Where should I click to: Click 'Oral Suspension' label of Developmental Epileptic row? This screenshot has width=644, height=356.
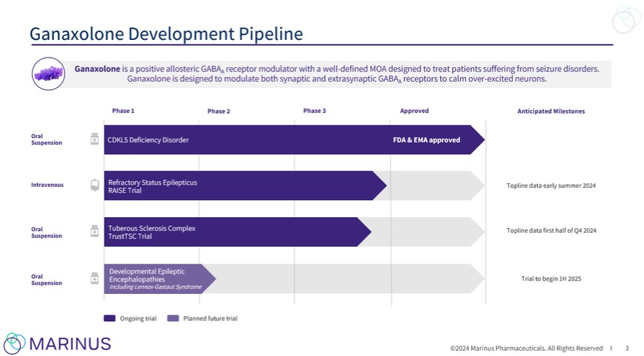coord(47,280)
